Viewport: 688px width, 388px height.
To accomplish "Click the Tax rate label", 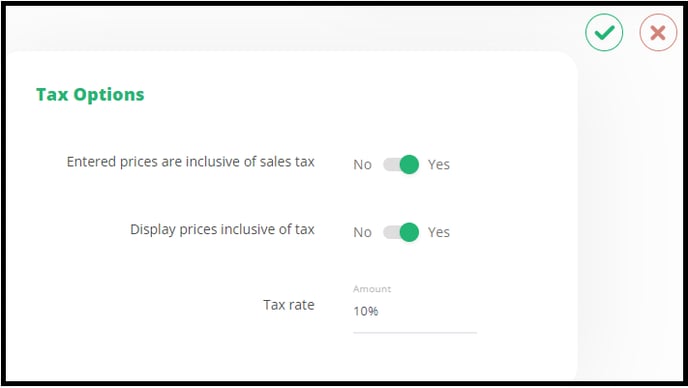I will 289,305.
